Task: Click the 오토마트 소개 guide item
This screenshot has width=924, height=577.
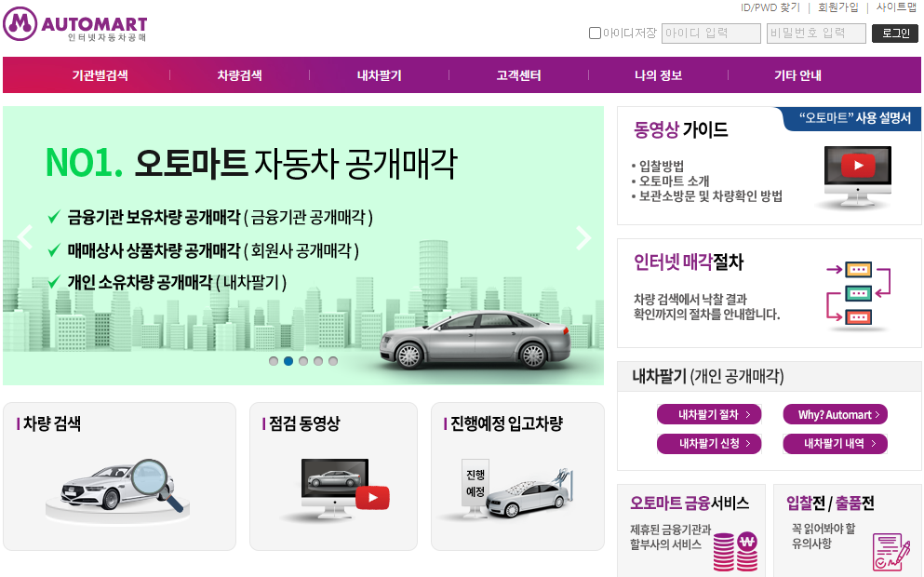Action: pos(674,181)
